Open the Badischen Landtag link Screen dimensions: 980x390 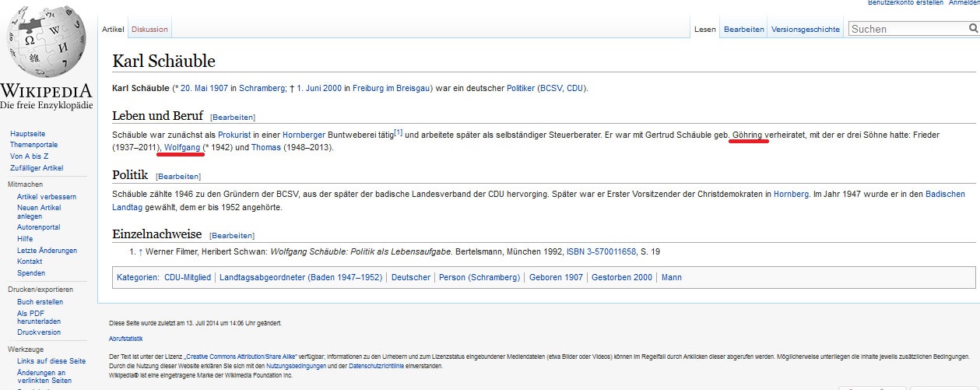[945, 194]
